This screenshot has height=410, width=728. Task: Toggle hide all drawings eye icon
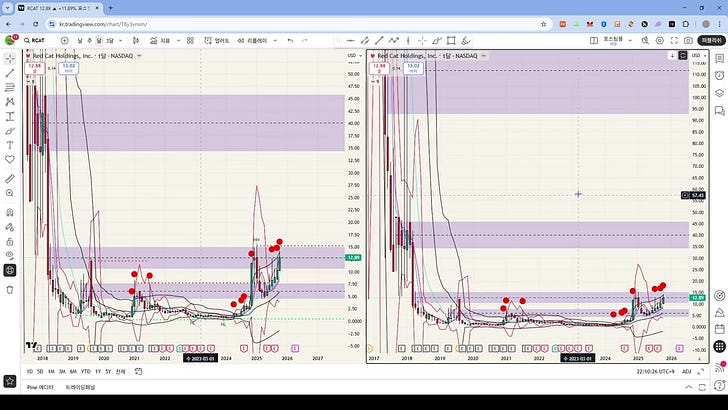10,255
